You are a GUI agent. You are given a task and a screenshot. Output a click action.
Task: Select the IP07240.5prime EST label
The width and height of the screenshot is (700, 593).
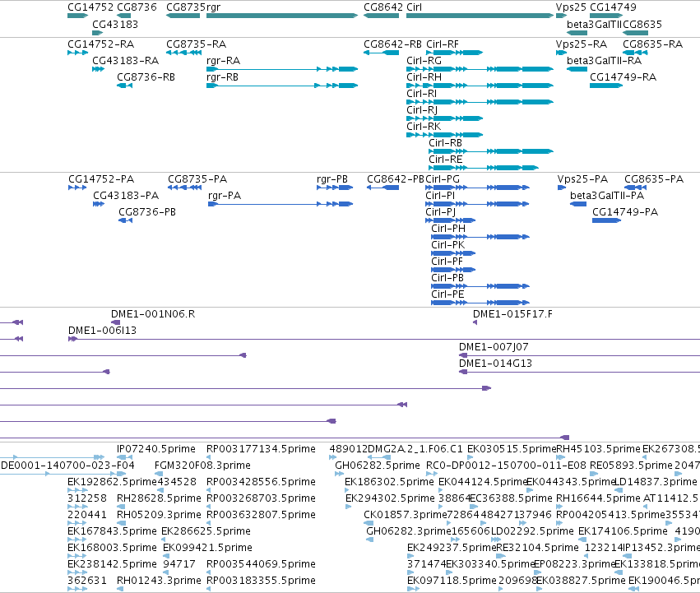[x=156, y=449]
